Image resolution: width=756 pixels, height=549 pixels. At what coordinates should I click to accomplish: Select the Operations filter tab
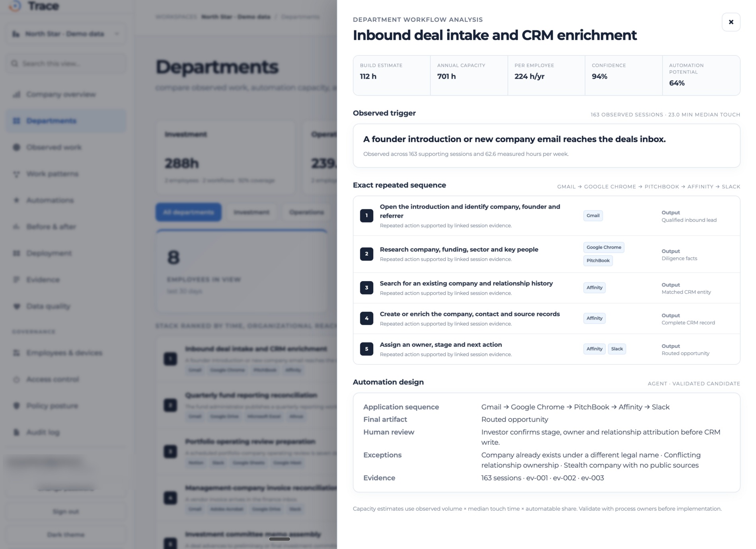pyautogui.click(x=306, y=212)
